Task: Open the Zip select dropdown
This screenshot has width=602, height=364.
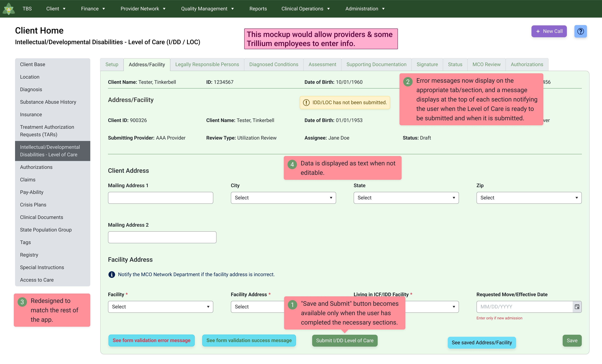Action: click(x=529, y=198)
